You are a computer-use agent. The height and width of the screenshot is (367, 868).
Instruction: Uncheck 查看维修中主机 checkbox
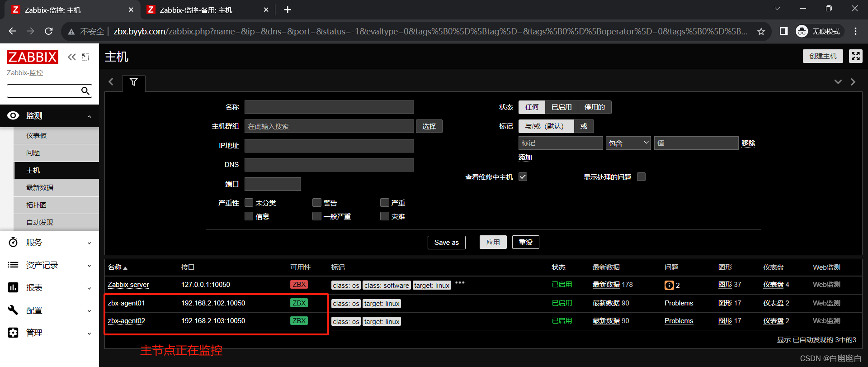(523, 176)
